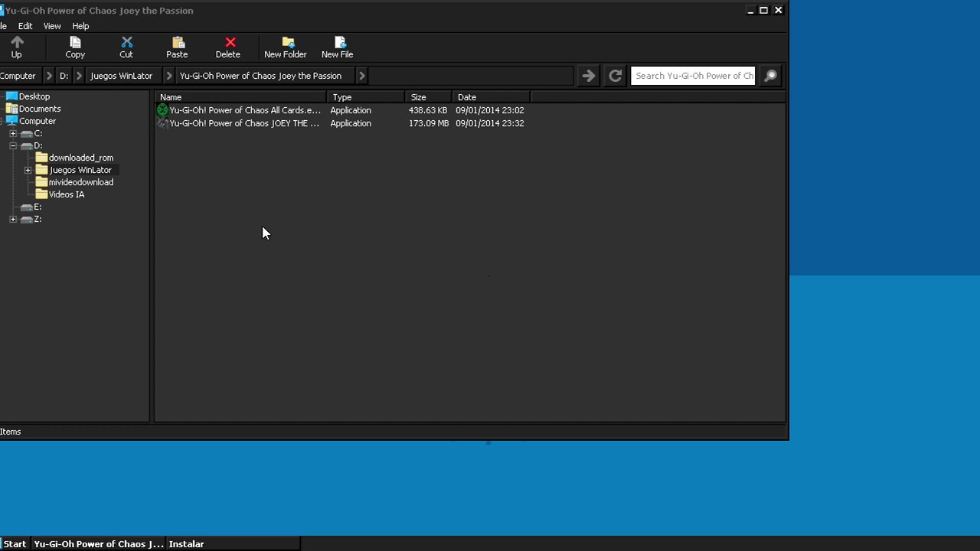This screenshot has height=551, width=980.
Task: Create a New Folder
Action: (286, 47)
